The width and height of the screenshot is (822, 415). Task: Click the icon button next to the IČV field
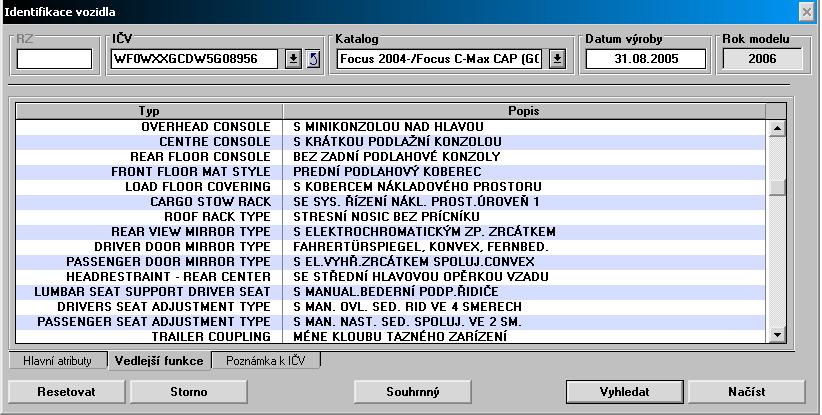point(311,59)
